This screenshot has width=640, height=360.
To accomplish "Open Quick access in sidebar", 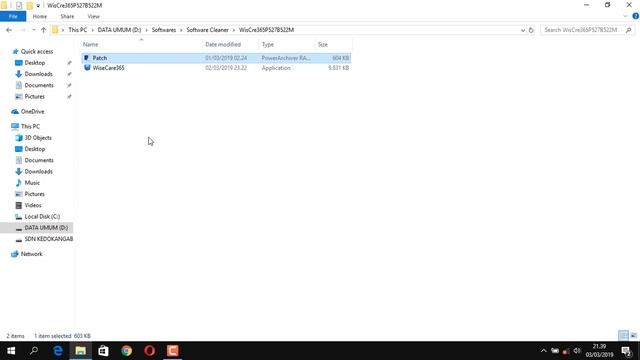I will point(37,51).
